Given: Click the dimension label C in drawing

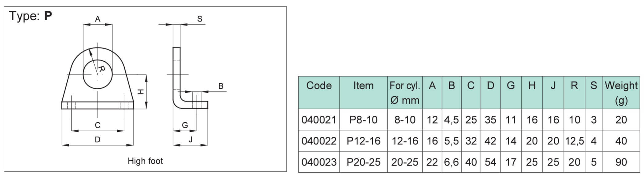Looking at the screenshot, I should (x=98, y=125).
